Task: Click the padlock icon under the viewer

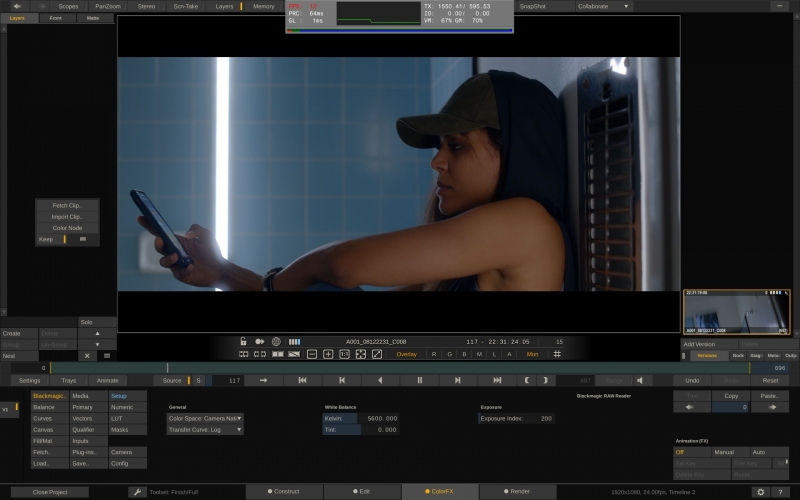Action: point(244,341)
